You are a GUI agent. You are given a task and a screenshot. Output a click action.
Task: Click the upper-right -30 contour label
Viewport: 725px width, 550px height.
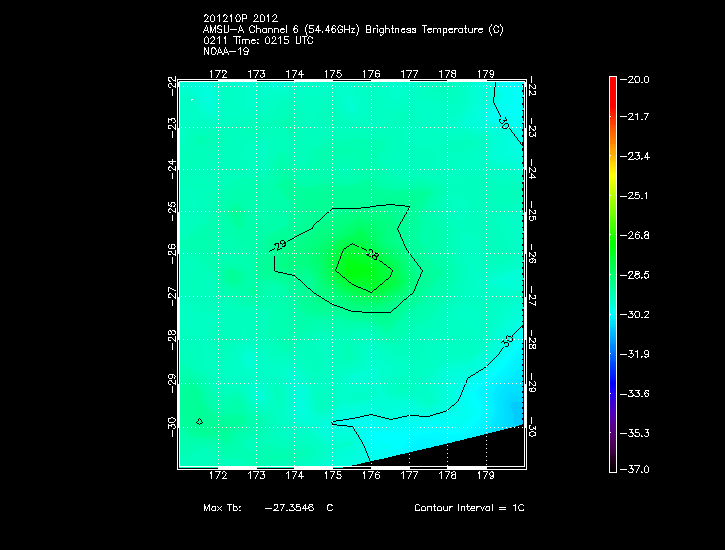503,125
